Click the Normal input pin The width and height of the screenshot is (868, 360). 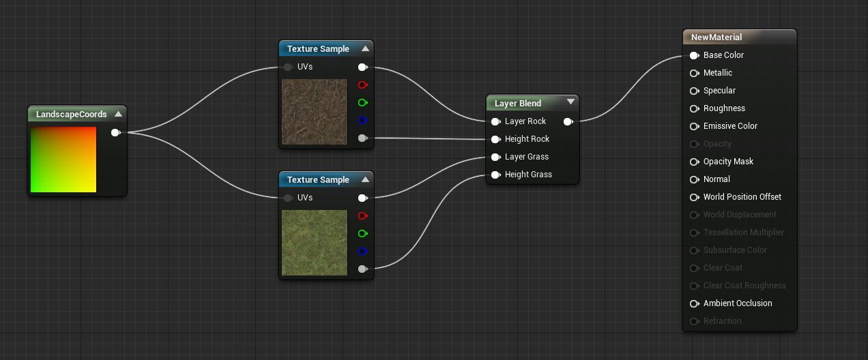(695, 179)
